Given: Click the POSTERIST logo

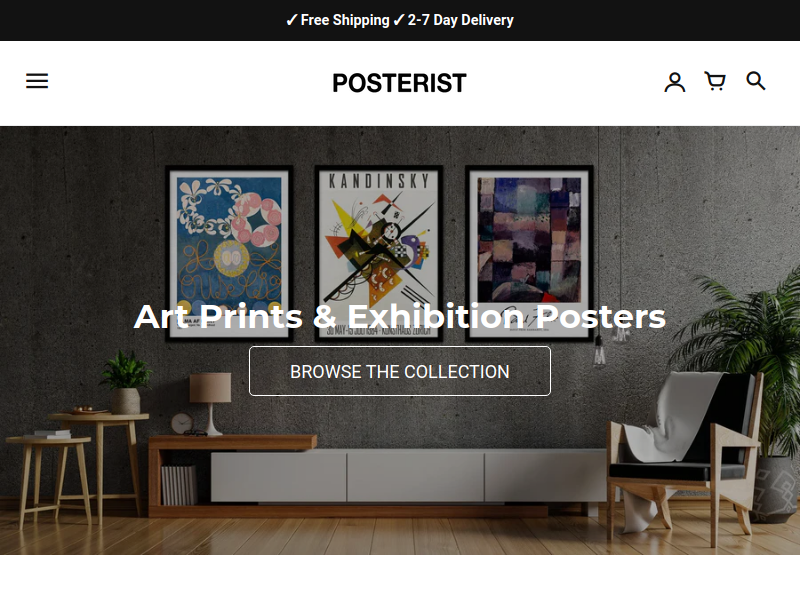Looking at the screenshot, I should [399, 83].
